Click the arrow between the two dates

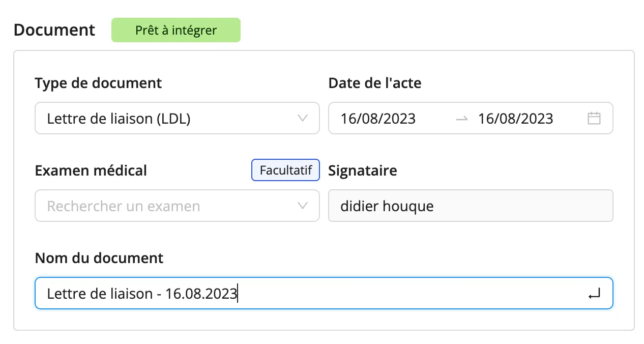461,119
